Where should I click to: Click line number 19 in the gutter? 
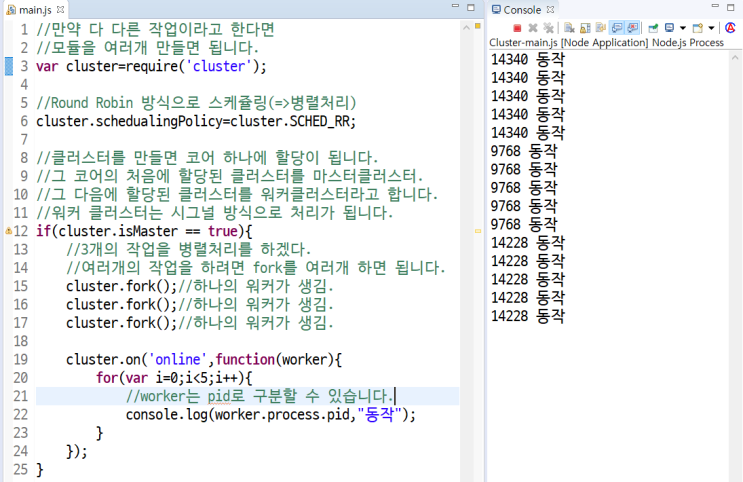tap(20, 359)
